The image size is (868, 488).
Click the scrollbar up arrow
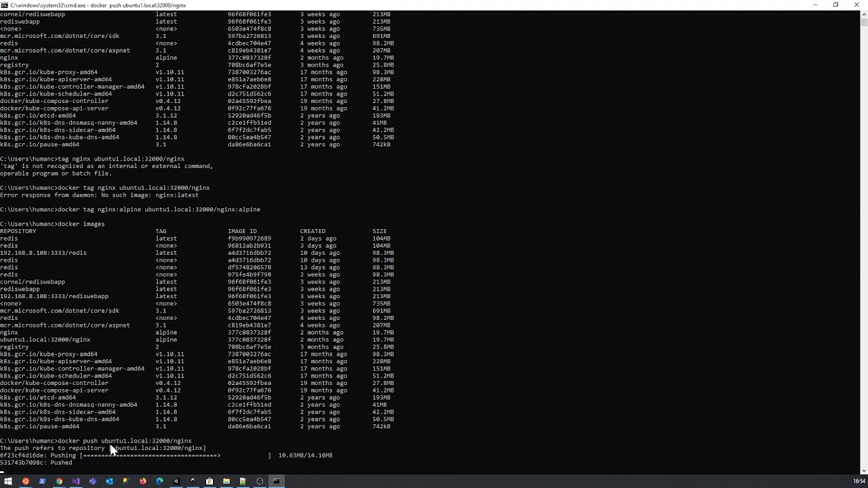click(x=864, y=14)
